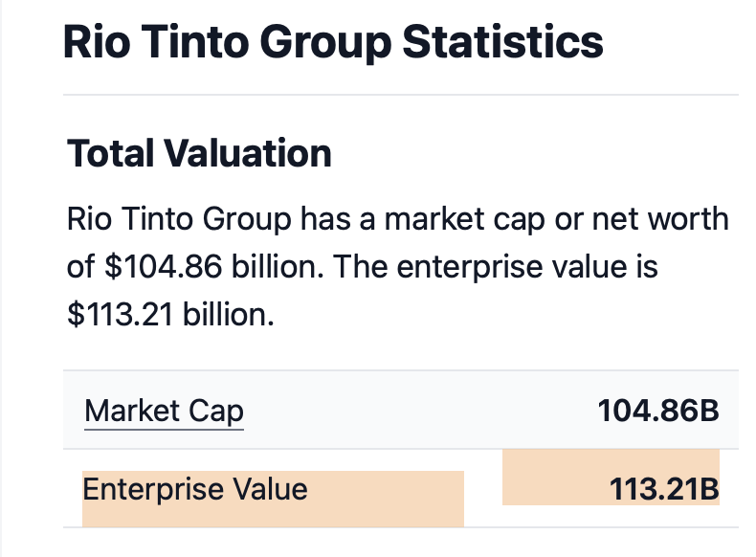This screenshot has width=756, height=557.
Task: Click "$113.21 billion." in the description paragraph
Action: point(170,315)
